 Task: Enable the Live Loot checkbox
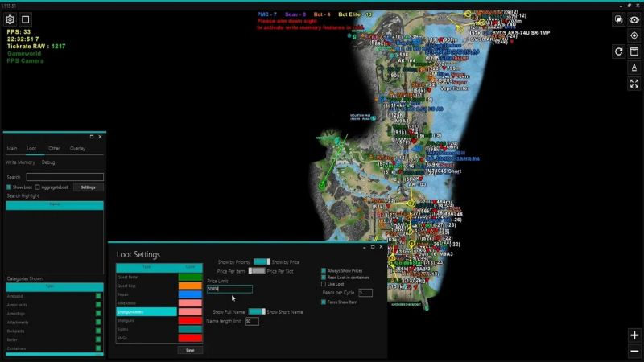pos(324,284)
